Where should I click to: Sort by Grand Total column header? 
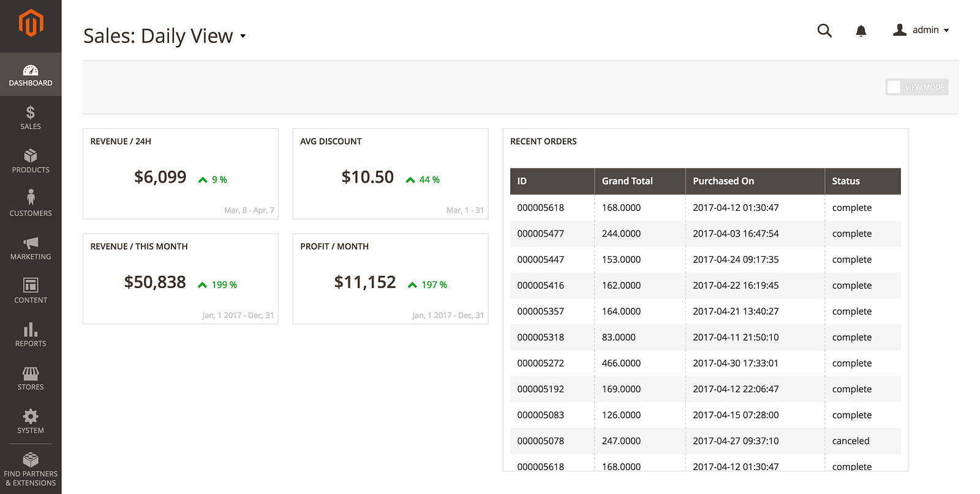(x=627, y=181)
